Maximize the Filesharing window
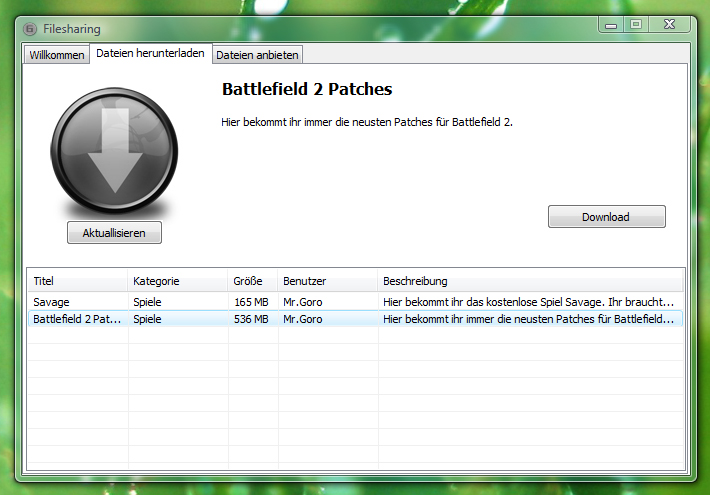This screenshot has height=495, width=710. 636,24
